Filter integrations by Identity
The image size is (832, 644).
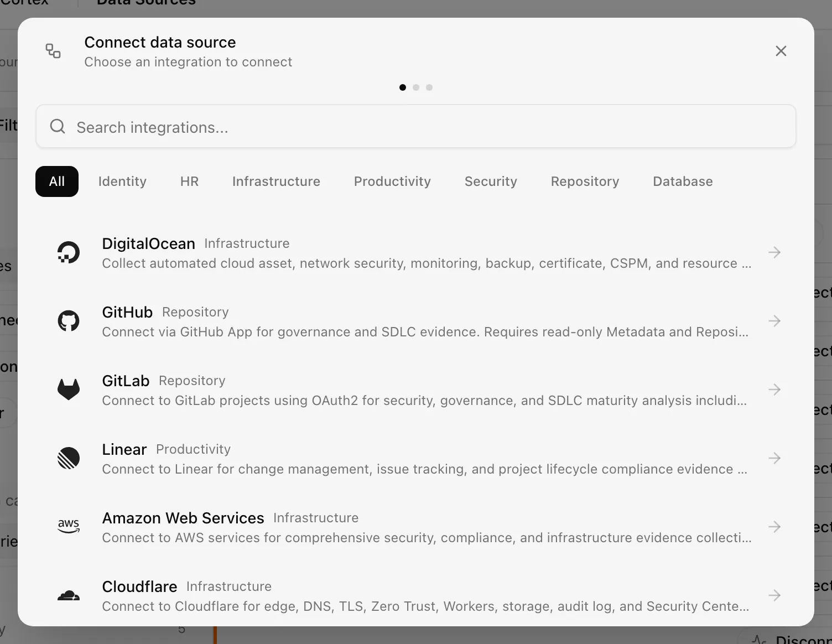click(122, 181)
